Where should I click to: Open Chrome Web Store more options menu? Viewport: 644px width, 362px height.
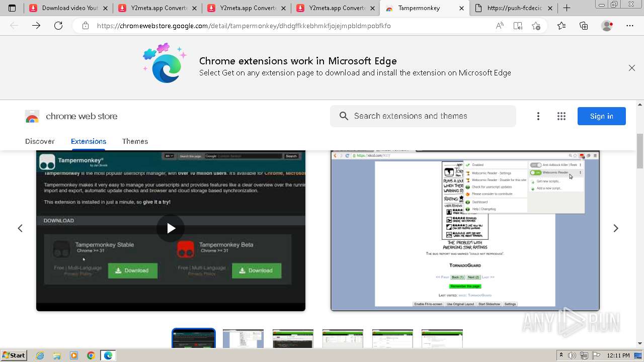pos(538,116)
